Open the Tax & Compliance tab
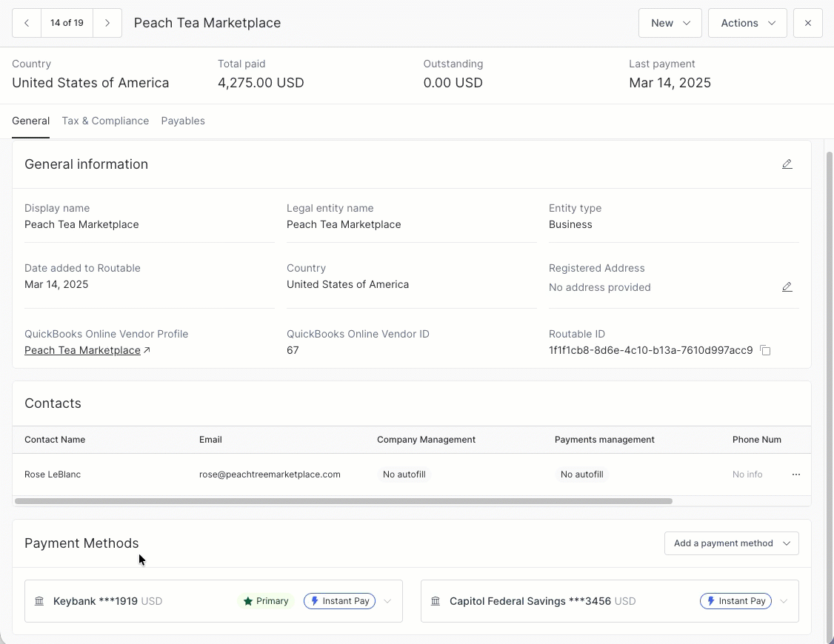The width and height of the screenshot is (834, 644). (x=105, y=121)
